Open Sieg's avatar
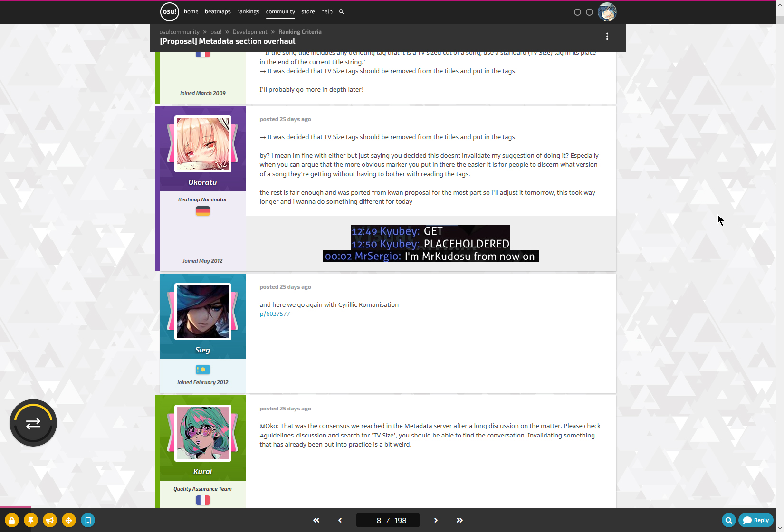This screenshot has width=784, height=532. click(x=203, y=312)
